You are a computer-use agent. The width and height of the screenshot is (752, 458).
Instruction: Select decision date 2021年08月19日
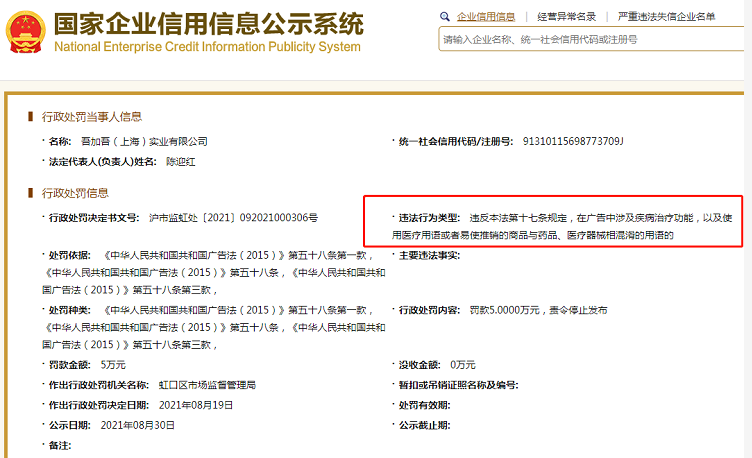[x=196, y=405]
